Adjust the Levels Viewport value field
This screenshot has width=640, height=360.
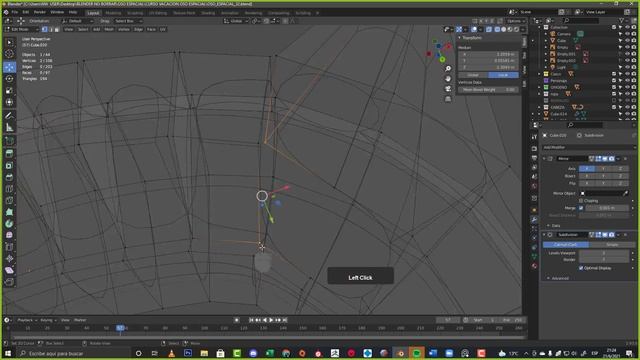(x=604, y=253)
